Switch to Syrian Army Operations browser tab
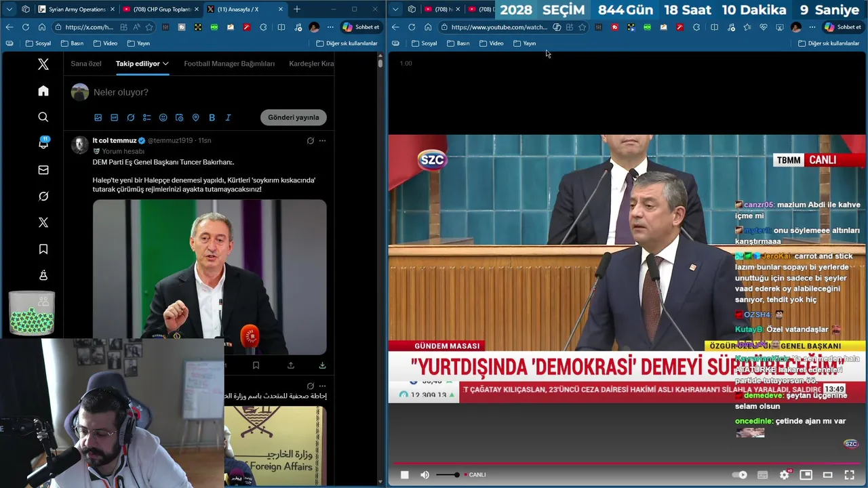 coord(75,9)
